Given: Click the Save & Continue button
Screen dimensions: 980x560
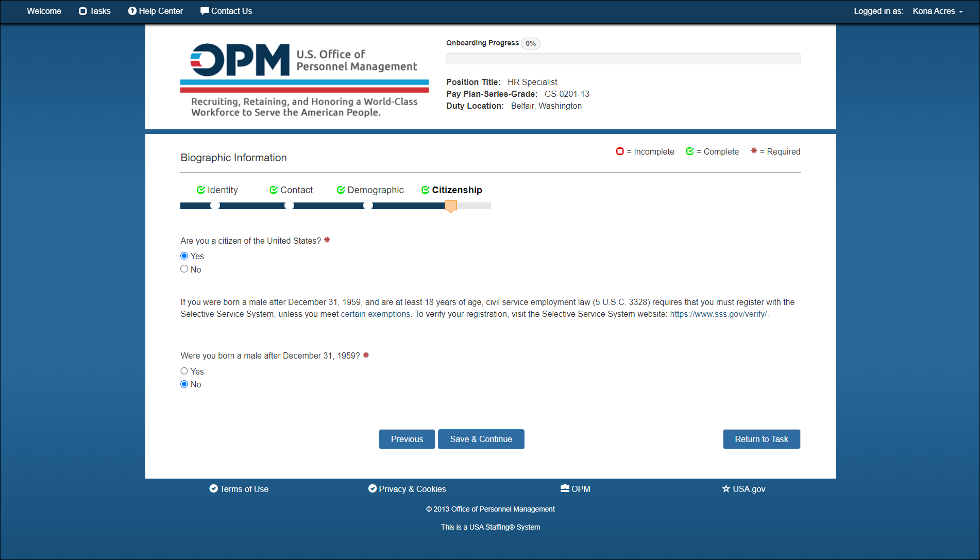Looking at the screenshot, I should point(481,439).
